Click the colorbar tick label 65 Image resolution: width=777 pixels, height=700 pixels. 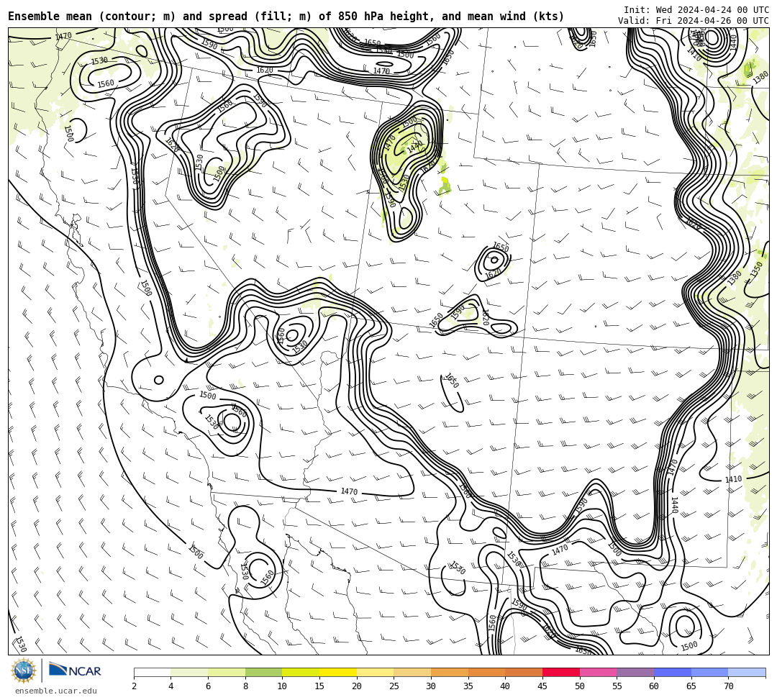pos(691,686)
